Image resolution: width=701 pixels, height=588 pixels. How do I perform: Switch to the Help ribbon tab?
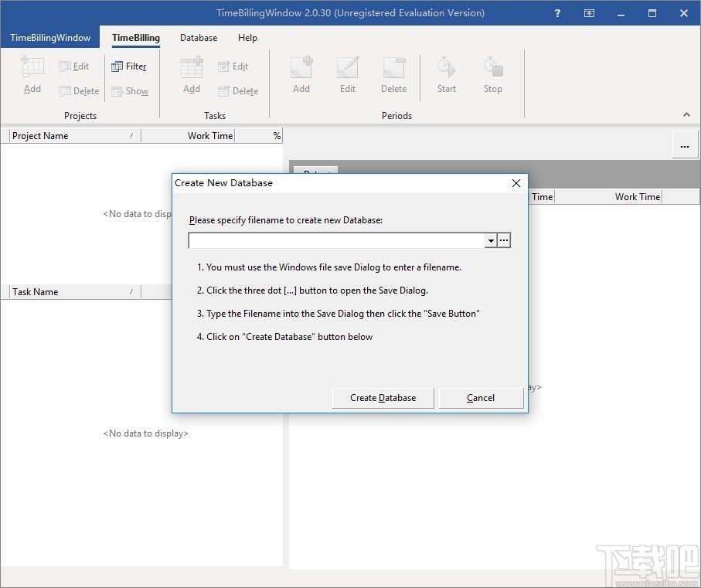247,38
